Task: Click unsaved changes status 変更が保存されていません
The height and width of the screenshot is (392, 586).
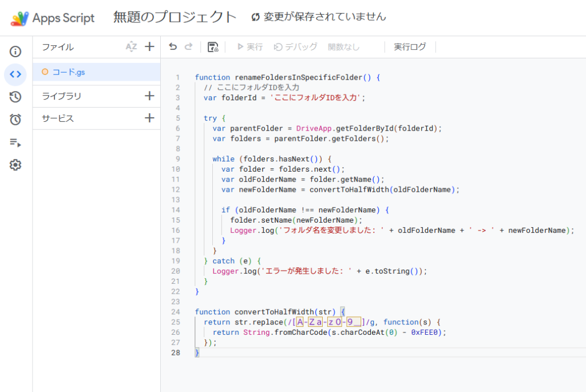Action: click(319, 17)
